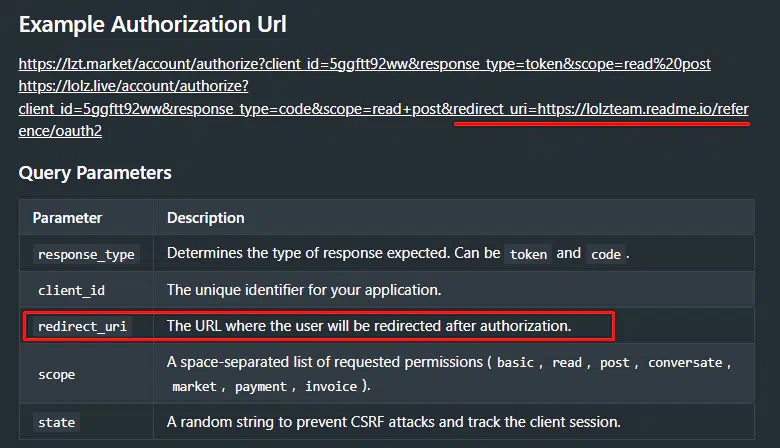Select the redirect_uri parameter cell
Image resolution: width=780 pixels, height=448 pixels.
tap(83, 326)
